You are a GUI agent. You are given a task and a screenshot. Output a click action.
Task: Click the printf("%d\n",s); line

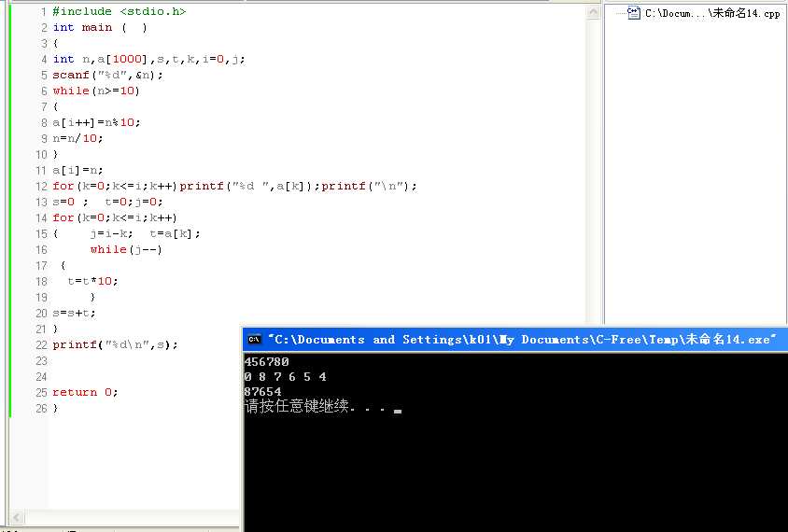[x=115, y=344]
